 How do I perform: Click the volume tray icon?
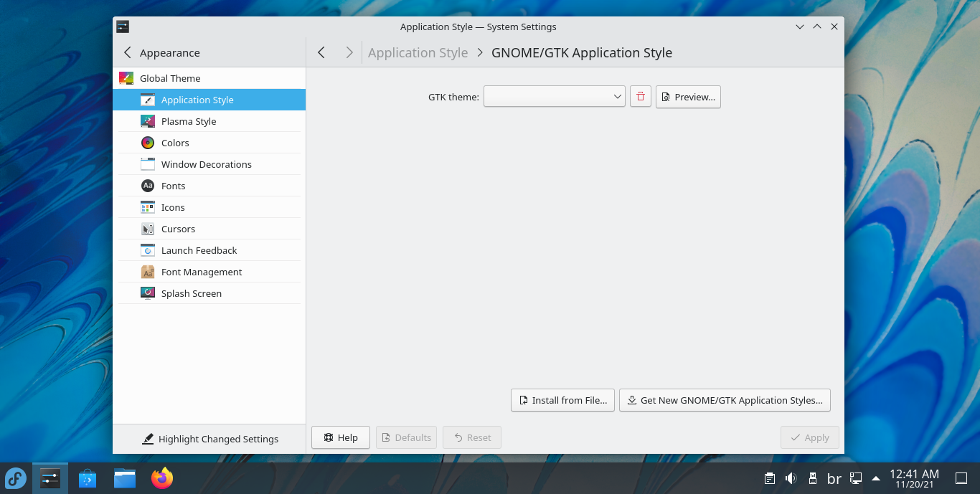pos(791,478)
